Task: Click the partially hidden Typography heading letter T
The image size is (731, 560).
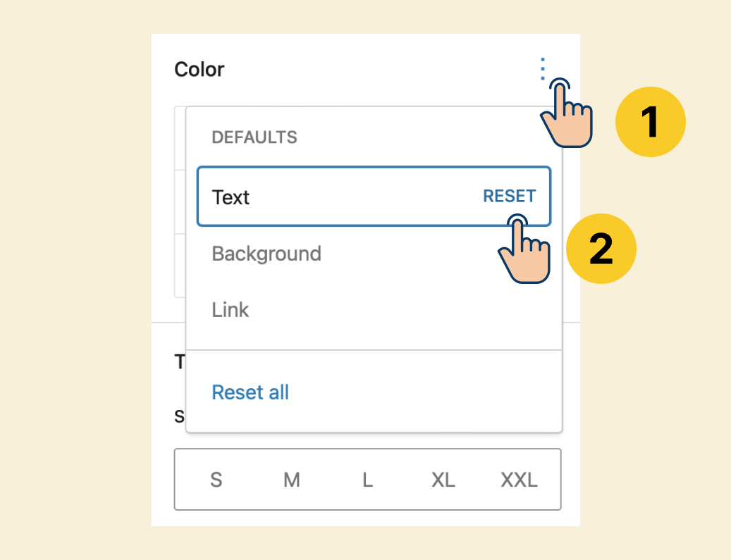Action: click(x=180, y=362)
